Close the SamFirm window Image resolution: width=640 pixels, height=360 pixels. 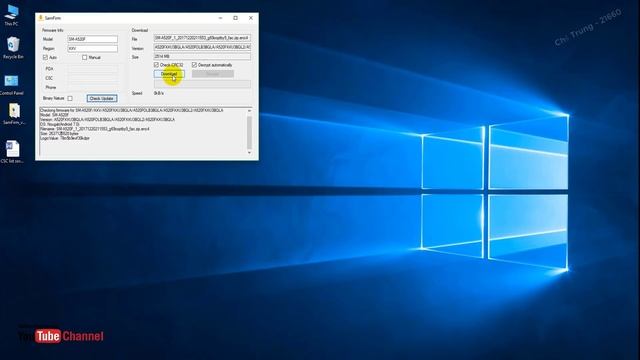click(251, 18)
